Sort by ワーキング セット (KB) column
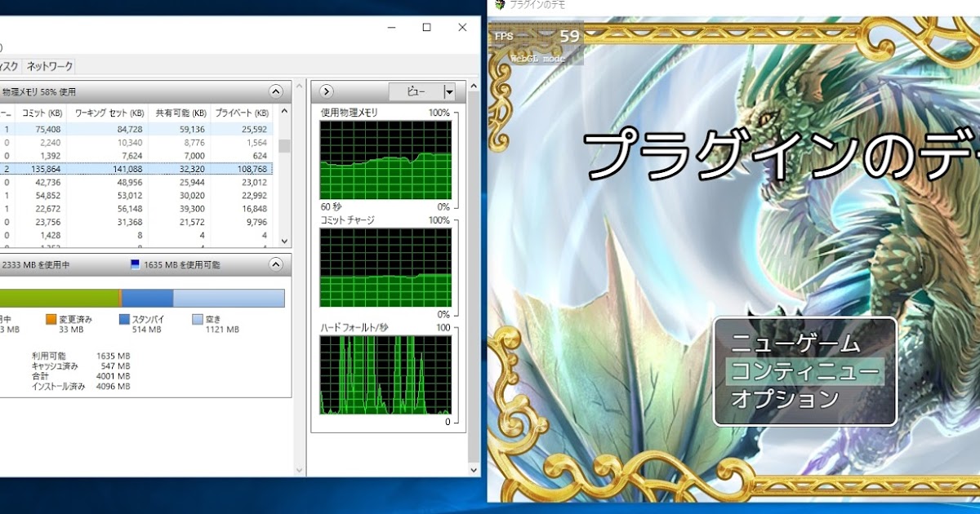The width and height of the screenshot is (980, 514). pyautogui.click(x=109, y=113)
